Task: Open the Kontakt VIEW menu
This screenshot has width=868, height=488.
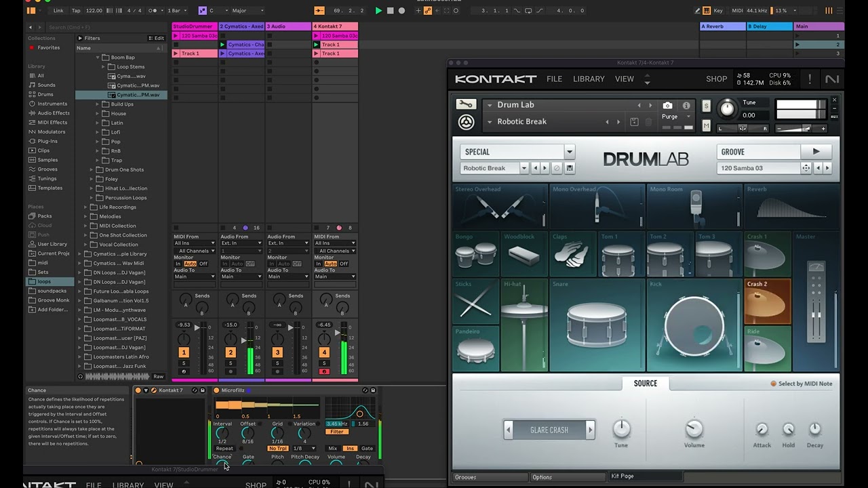Action: coord(625,79)
